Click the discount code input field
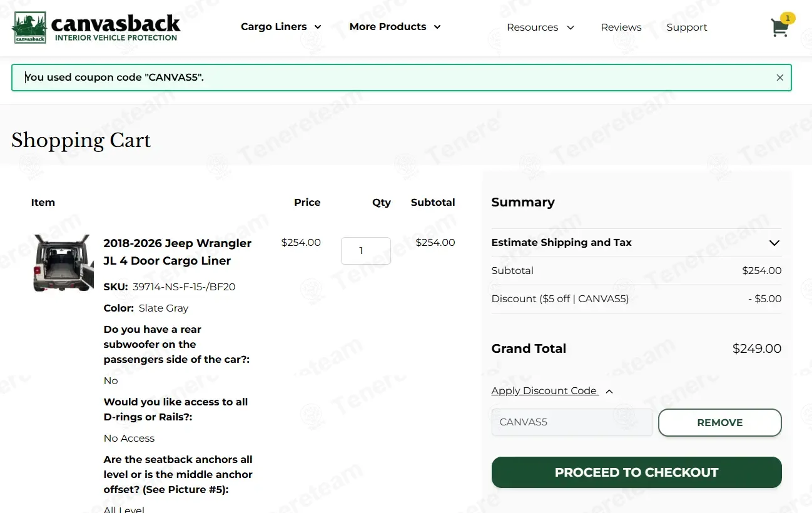The height and width of the screenshot is (513, 812). coord(572,422)
